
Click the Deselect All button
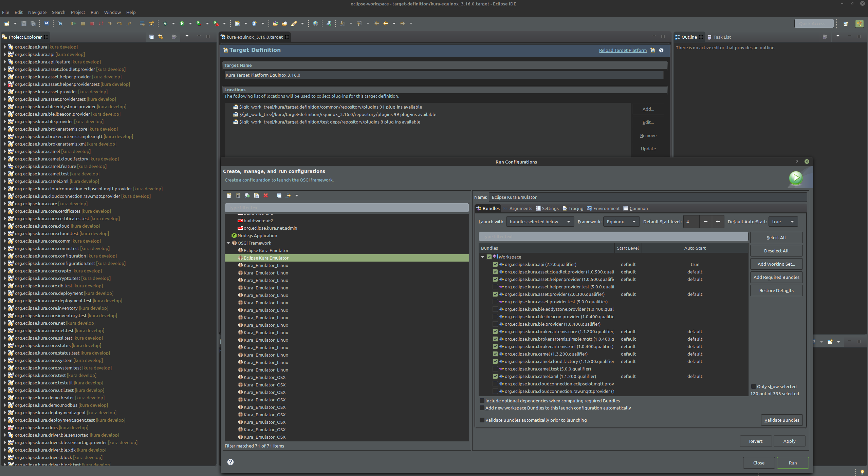pos(776,251)
